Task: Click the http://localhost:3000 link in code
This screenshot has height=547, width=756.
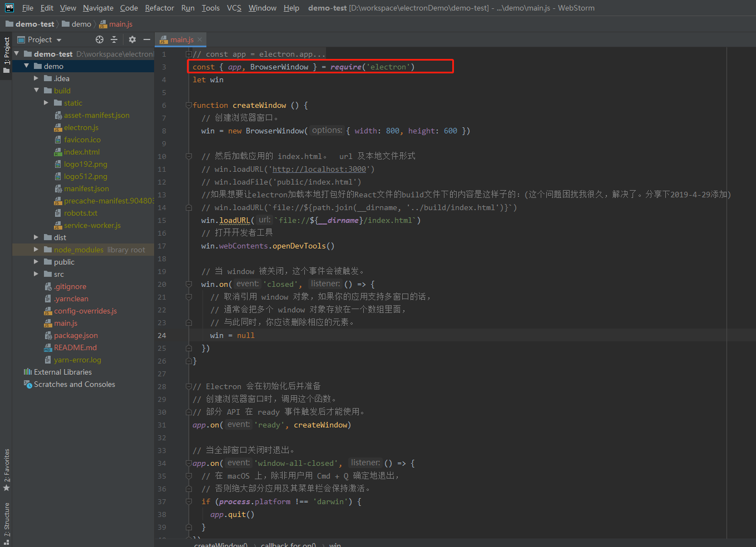Action: click(319, 169)
